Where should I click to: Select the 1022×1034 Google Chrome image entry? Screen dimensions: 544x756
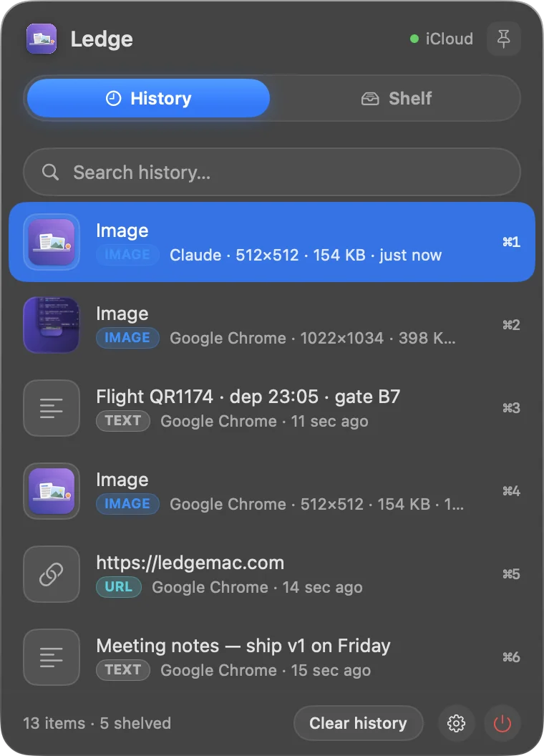click(x=272, y=325)
